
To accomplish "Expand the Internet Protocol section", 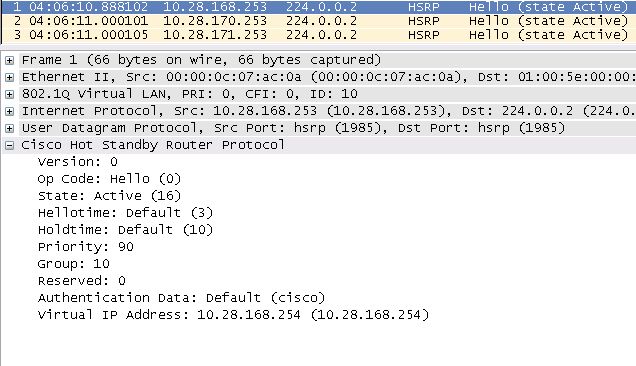I will [x=9, y=112].
